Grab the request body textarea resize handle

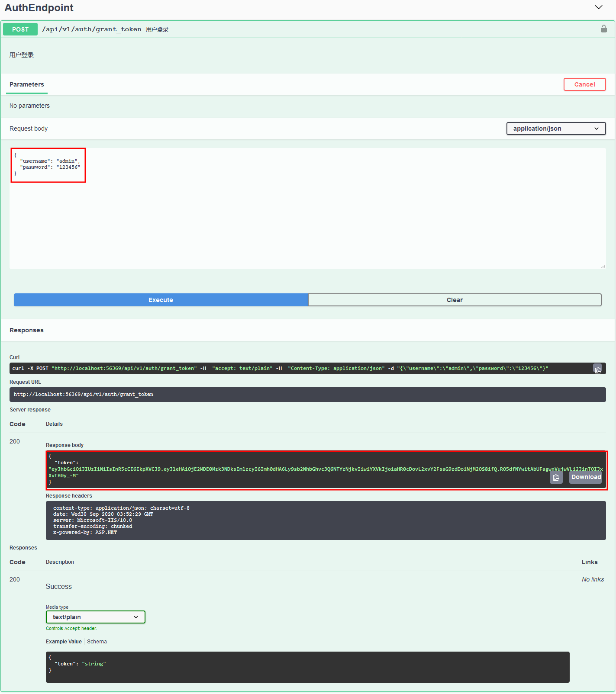603,267
